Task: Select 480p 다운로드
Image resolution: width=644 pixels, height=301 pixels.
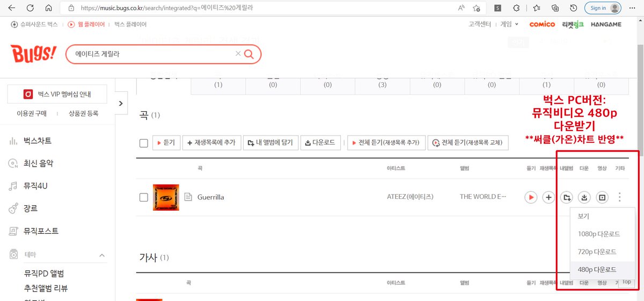Action: pos(601,270)
